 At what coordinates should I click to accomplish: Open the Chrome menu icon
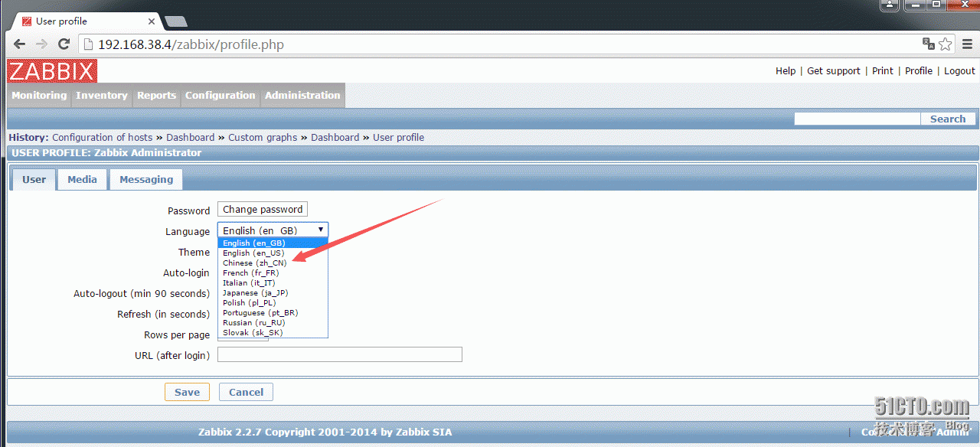click(x=966, y=44)
